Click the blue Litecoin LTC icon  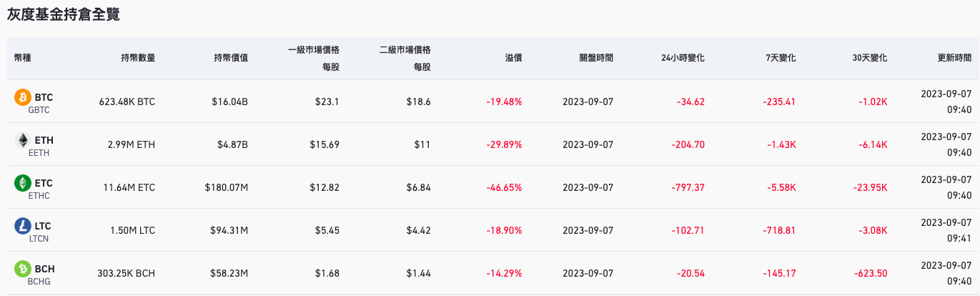coord(23,227)
